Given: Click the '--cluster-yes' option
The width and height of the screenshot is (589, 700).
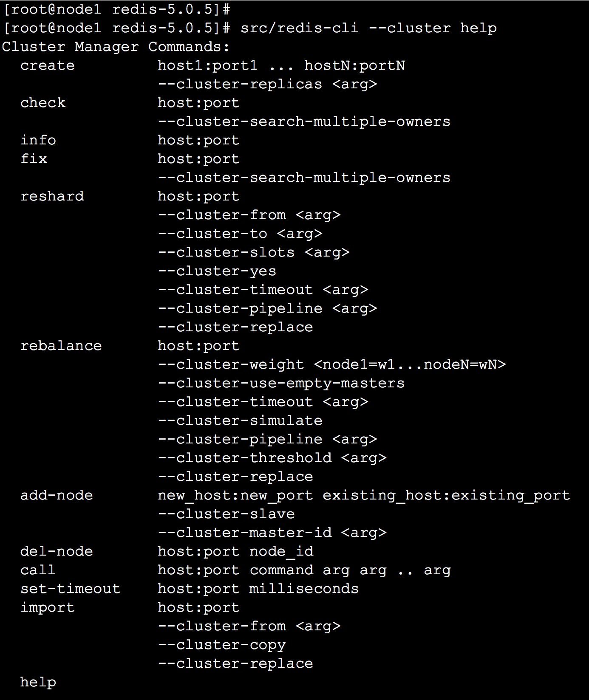Looking at the screenshot, I should pos(217,271).
